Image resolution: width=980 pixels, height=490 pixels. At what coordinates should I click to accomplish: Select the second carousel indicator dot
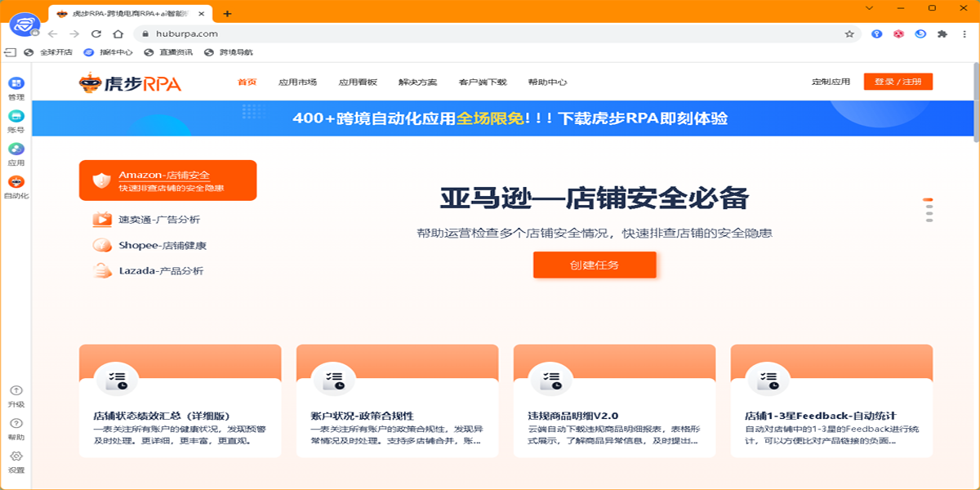point(929,208)
